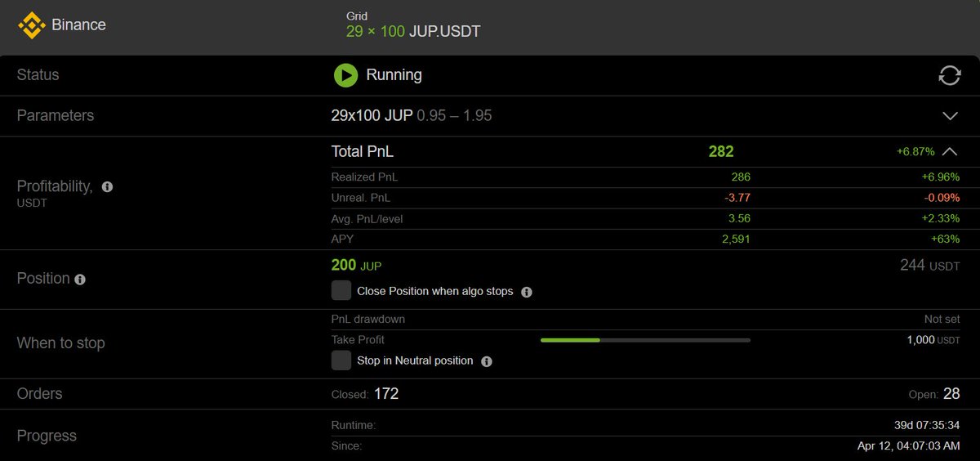Click the Realized PnL value 286
The height and width of the screenshot is (461, 980).
click(x=741, y=177)
